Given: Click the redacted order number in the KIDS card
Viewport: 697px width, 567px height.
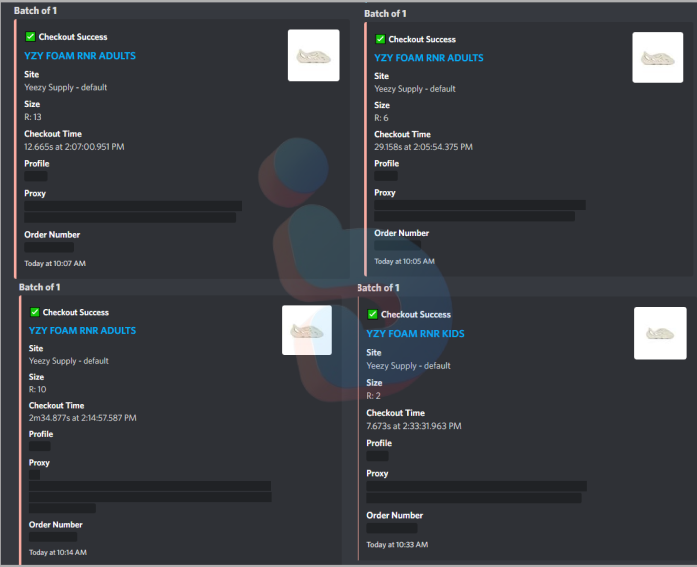Looking at the screenshot, I should pyautogui.click(x=392, y=528).
